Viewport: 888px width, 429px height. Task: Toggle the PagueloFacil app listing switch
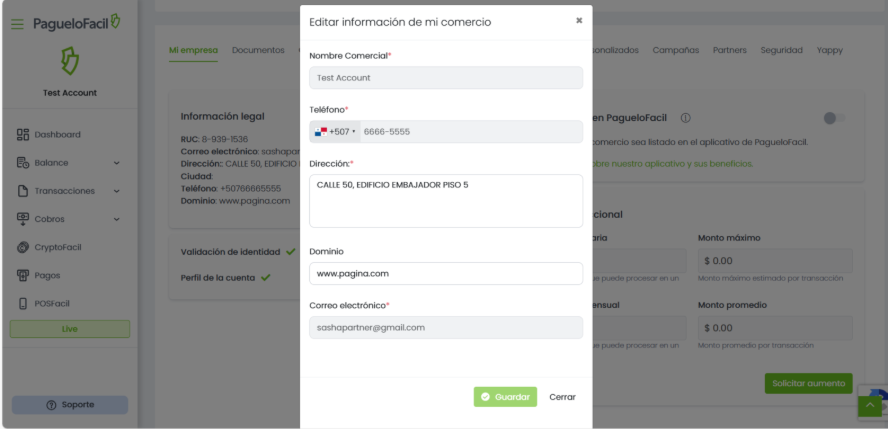pyautogui.click(x=833, y=118)
